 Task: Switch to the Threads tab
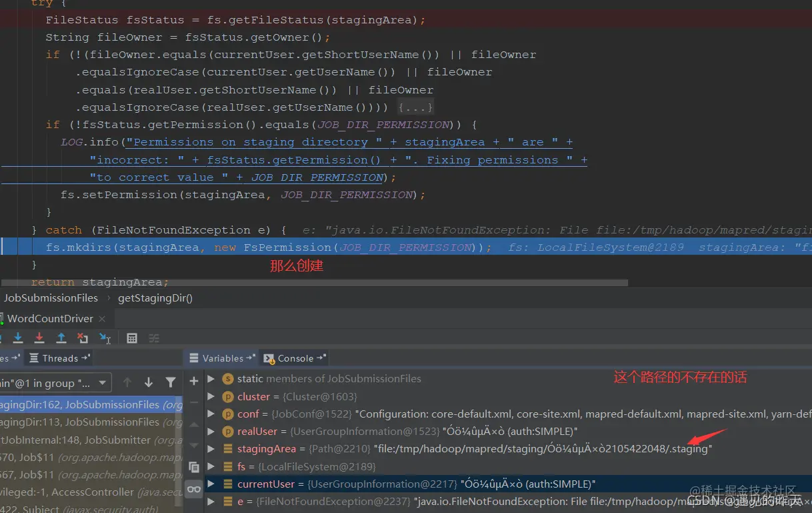click(59, 358)
